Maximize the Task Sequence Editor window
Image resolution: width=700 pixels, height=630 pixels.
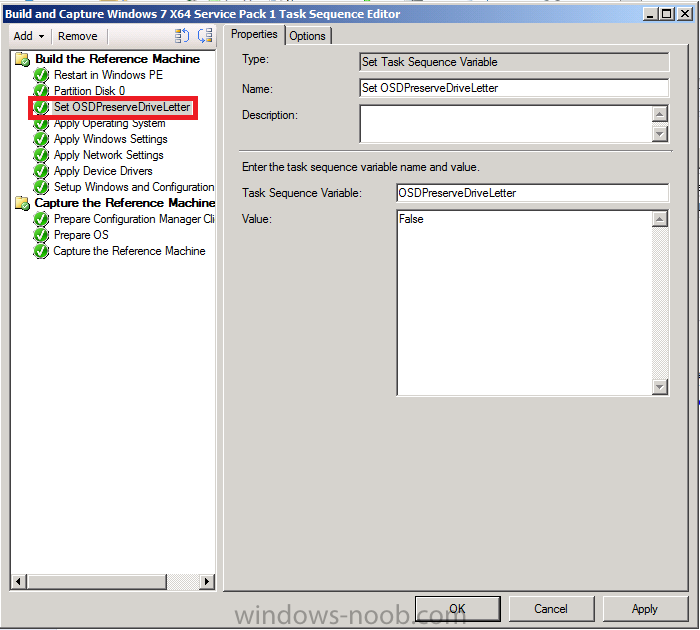(x=667, y=14)
